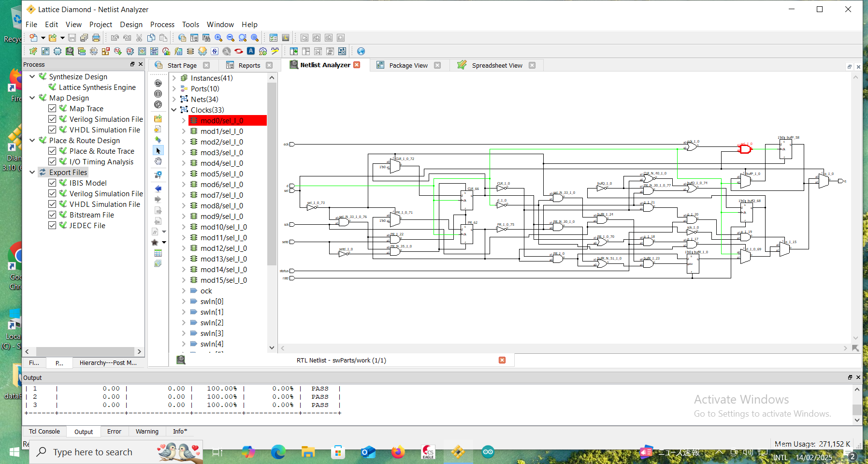
Task: Switch to the Tcl Console tab
Action: (x=44, y=431)
